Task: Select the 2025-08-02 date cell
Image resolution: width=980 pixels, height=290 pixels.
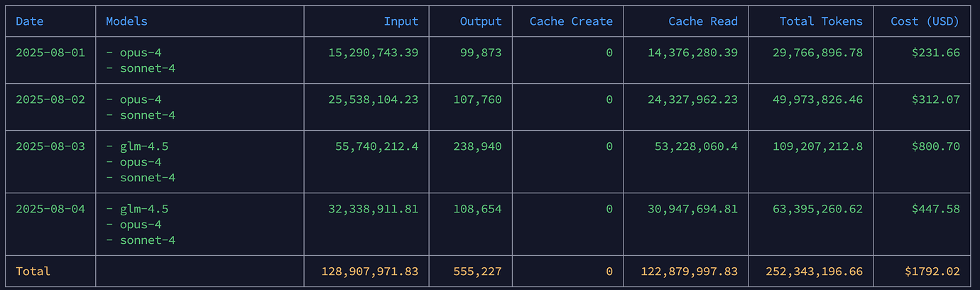Action: (x=50, y=100)
